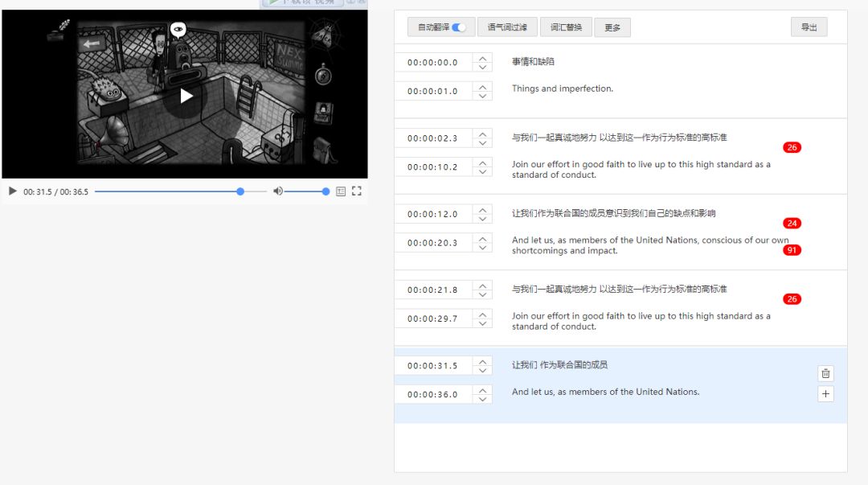
Task: Select Chinese subtitle at 00:00:12.0
Action: [613, 213]
